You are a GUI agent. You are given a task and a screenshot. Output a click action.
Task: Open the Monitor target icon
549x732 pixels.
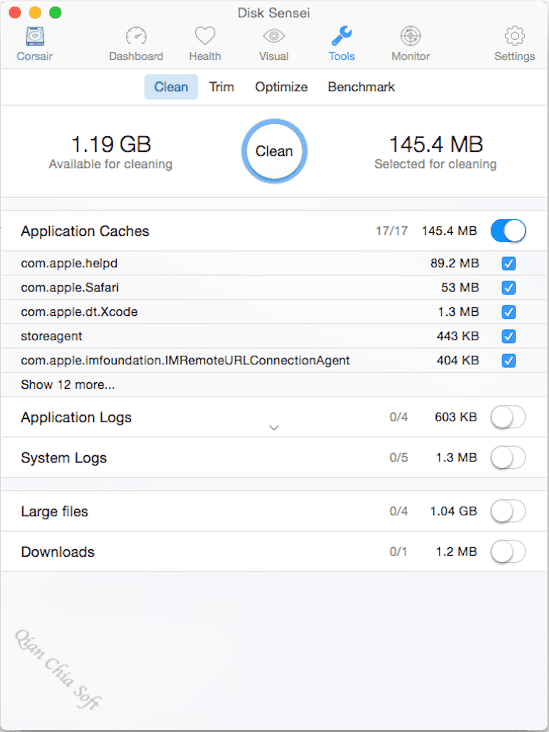tap(410, 36)
